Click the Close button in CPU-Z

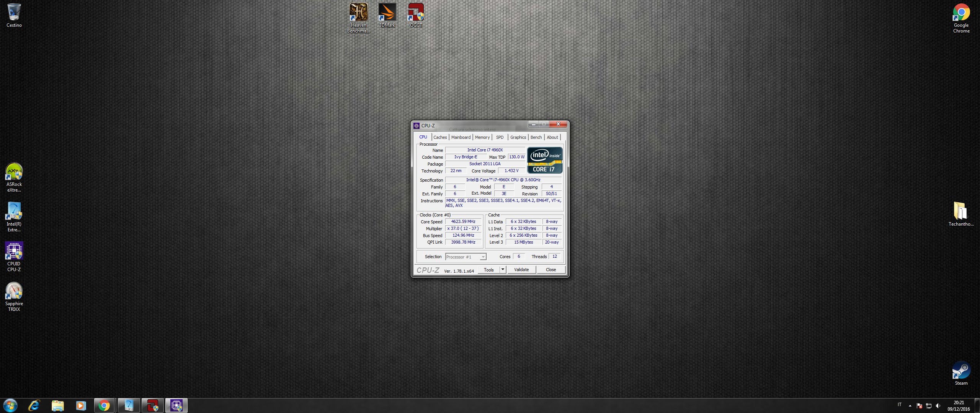point(551,270)
